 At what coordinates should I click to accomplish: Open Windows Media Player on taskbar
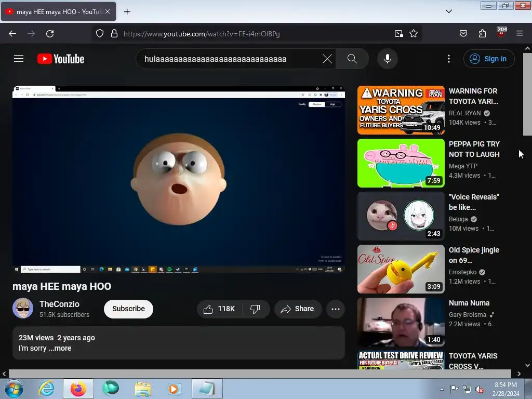tap(175, 389)
